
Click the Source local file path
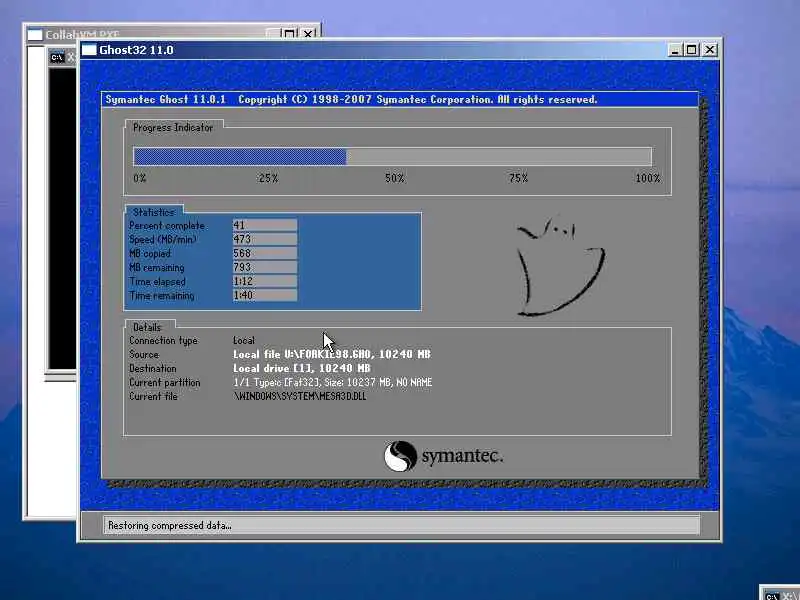point(332,354)
